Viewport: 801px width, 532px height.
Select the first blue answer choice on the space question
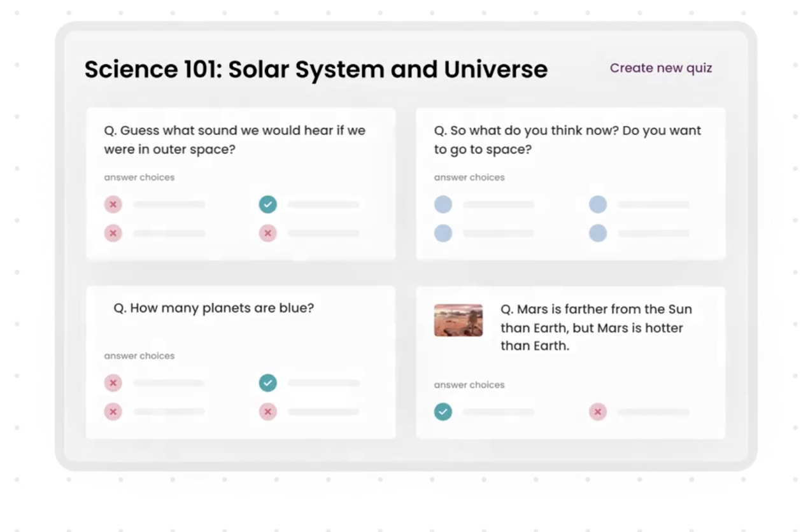click(x=443, y=204)
